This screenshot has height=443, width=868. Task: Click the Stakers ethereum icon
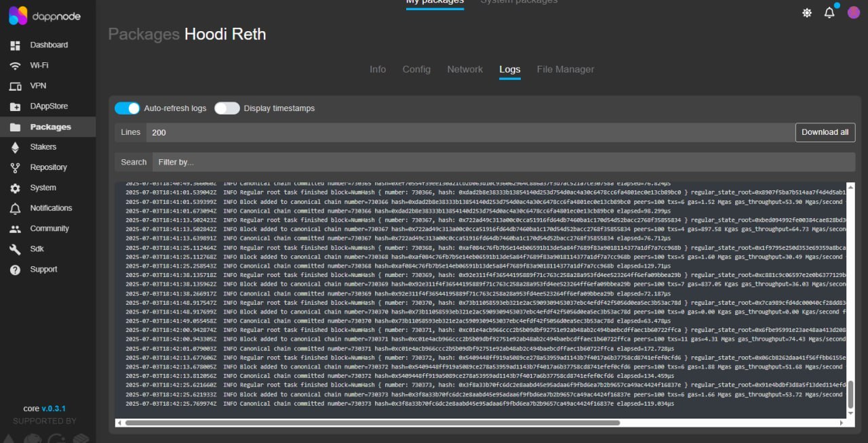coord(16,147)
